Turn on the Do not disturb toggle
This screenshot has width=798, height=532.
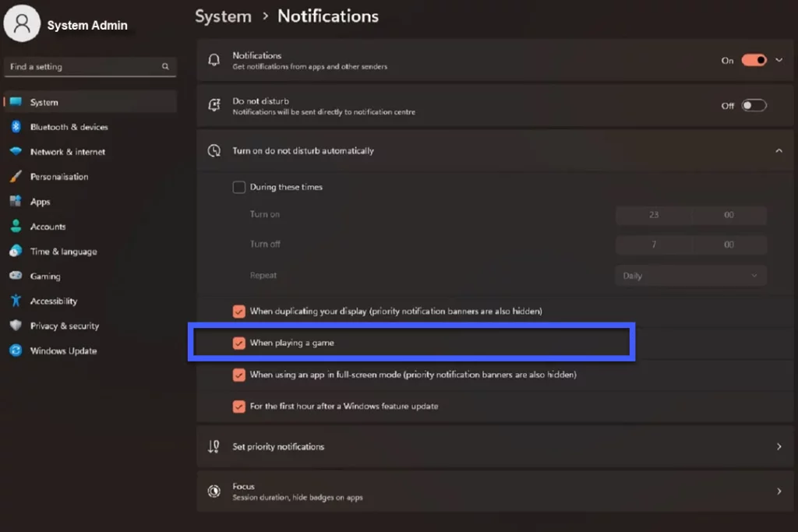(x=754, y=105)
